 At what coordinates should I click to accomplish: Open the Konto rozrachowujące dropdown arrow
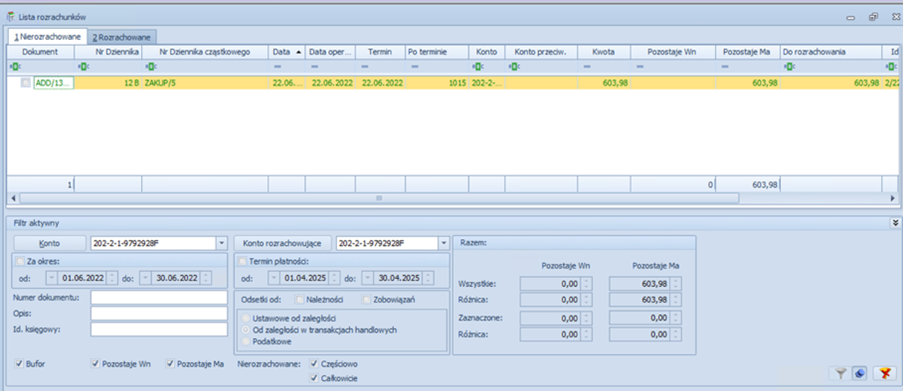coord(443,244)
